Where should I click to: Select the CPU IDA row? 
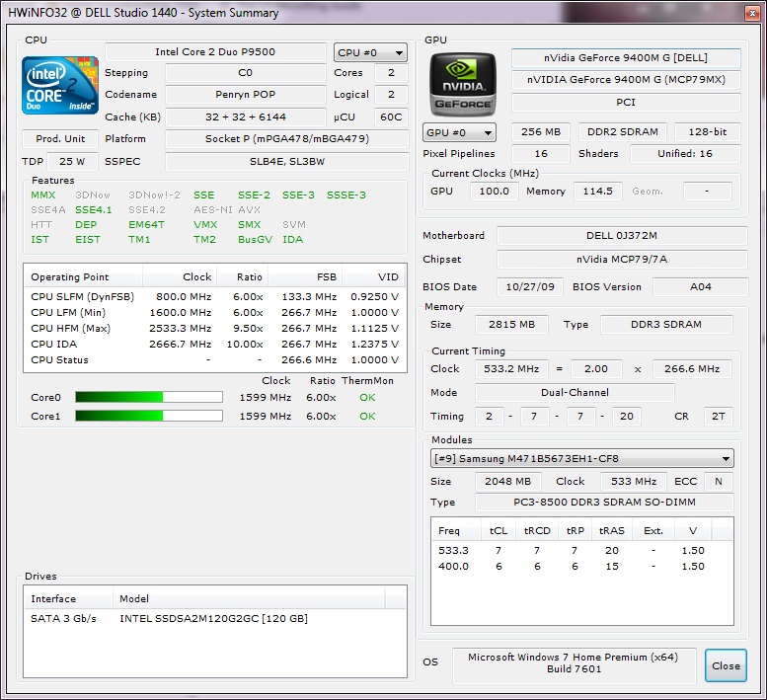click(x=215, y=344)
